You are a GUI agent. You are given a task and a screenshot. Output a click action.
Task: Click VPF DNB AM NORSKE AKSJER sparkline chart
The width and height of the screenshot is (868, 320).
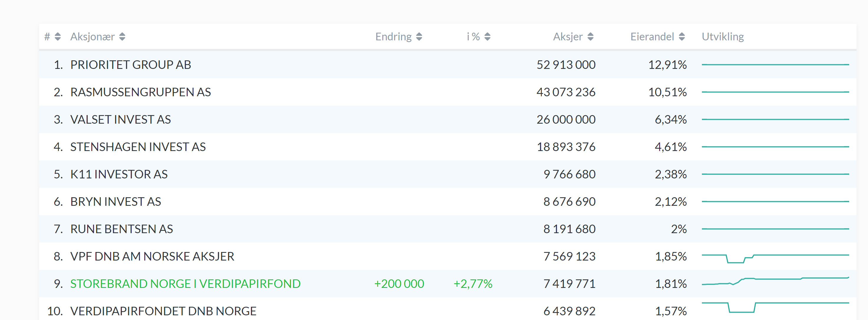775,258
